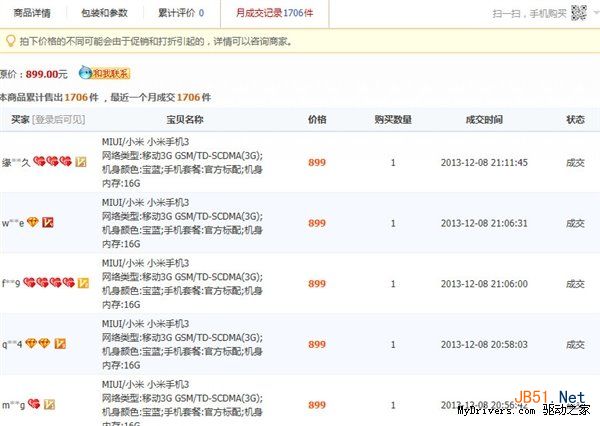Click the two diamonds rating for buyer q**4
The image size is (600, 426).
(x=38, y=344)
